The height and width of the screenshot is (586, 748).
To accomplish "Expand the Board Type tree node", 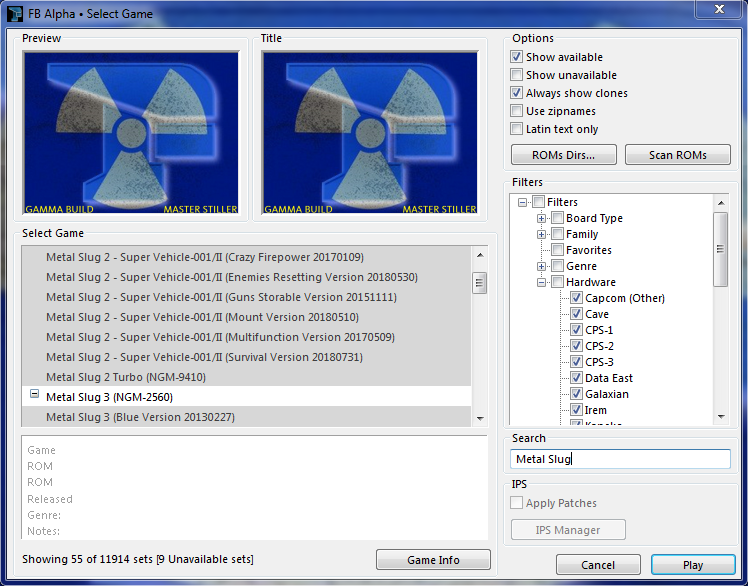I will click(x=541, y=219).
